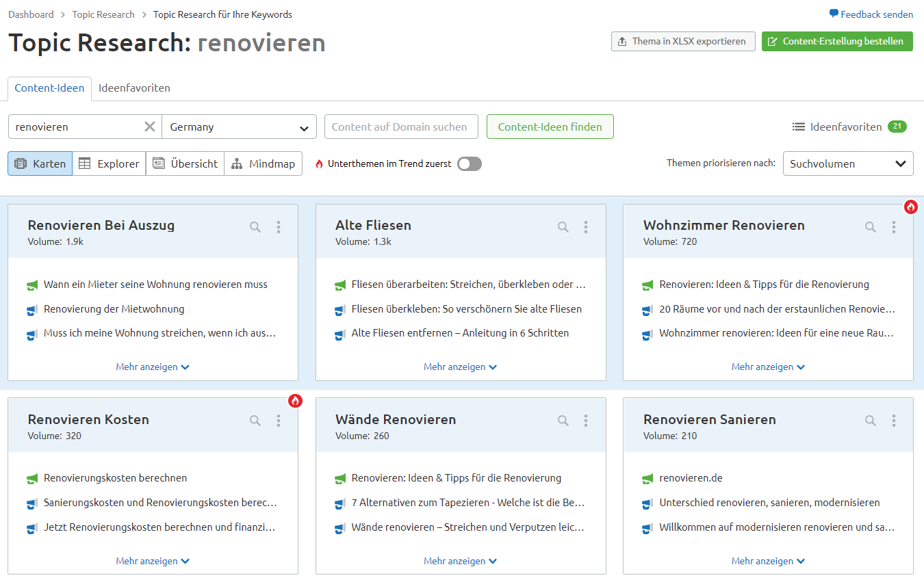Image resolution: width=924 pixels, height=580 pixels.
Task: Click blue megaphone beside '7 Alternativen zum Tapezieren'
Action: pos(340,503)
